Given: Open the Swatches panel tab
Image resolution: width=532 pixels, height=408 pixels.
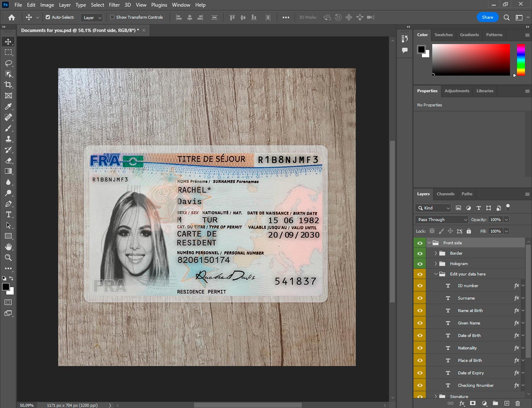Looking at the screenshot, I should 443,35.
